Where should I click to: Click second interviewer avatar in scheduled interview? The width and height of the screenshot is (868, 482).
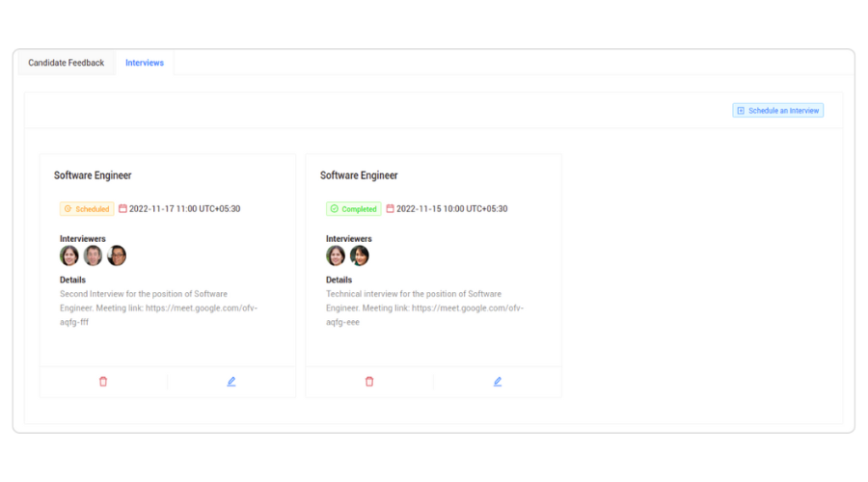click(x=93, y=255)
